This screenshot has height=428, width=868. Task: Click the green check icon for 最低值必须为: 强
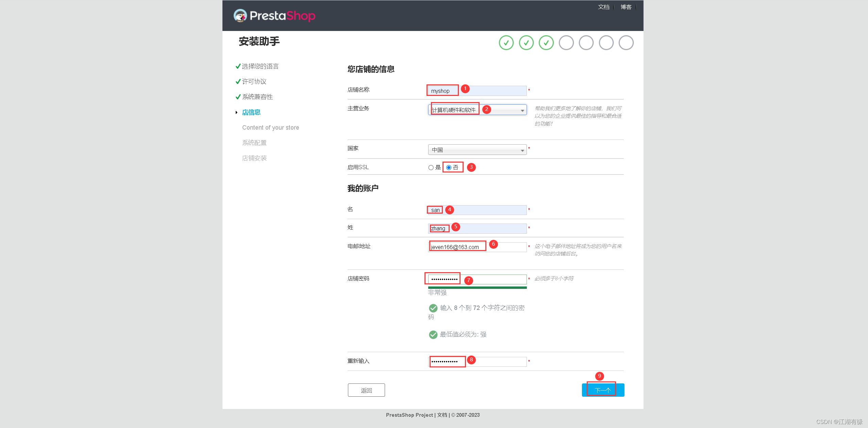[433, 335]
